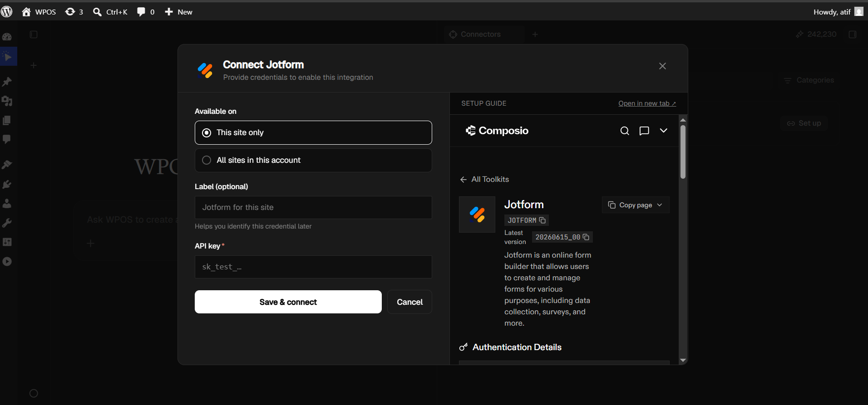The width and height of the screenshot is (868, 405).
Task: Click the Label optional input field
Action: pos(313,207)
